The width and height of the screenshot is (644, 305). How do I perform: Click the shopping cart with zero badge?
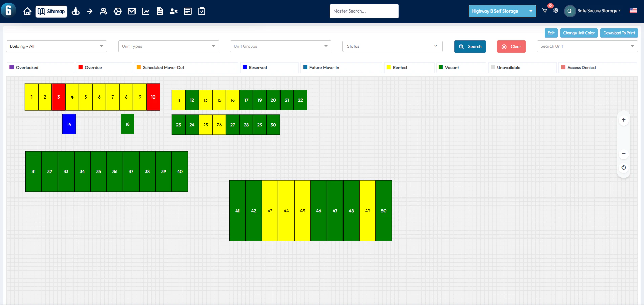(x=544, y=11)
